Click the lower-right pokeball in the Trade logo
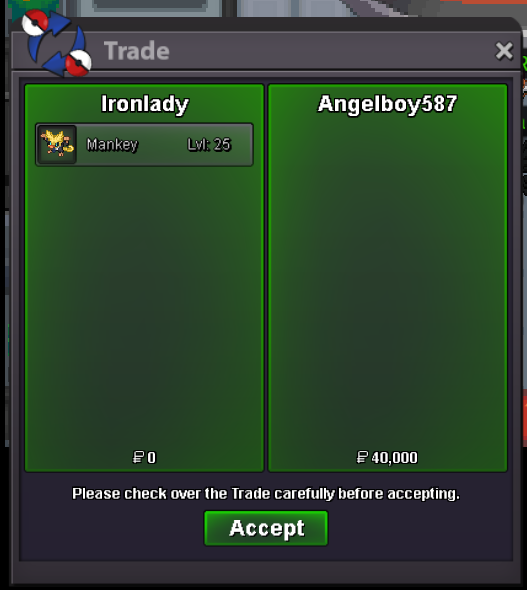The image size is (527, 590). (78, 62)
